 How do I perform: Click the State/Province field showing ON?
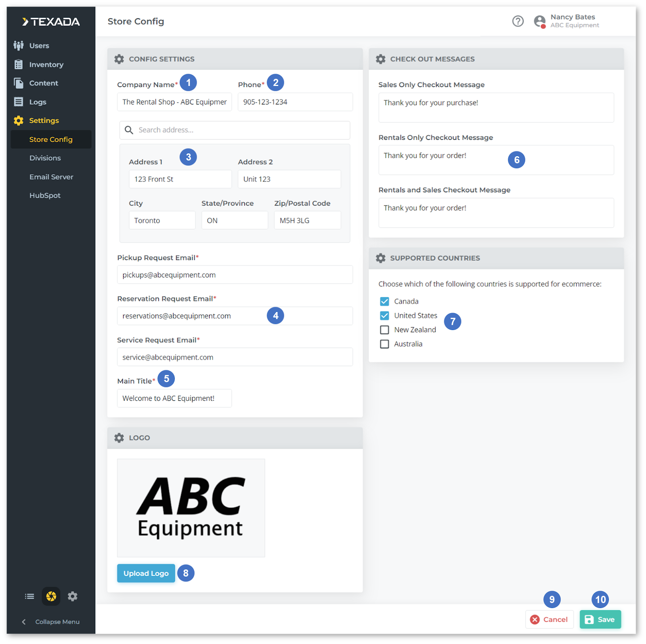tap(235, 220)
